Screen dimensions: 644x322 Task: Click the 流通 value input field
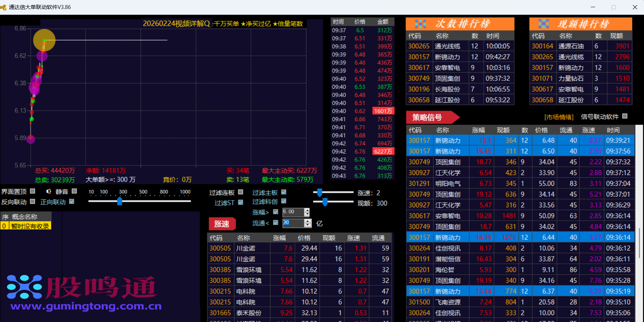293,223
